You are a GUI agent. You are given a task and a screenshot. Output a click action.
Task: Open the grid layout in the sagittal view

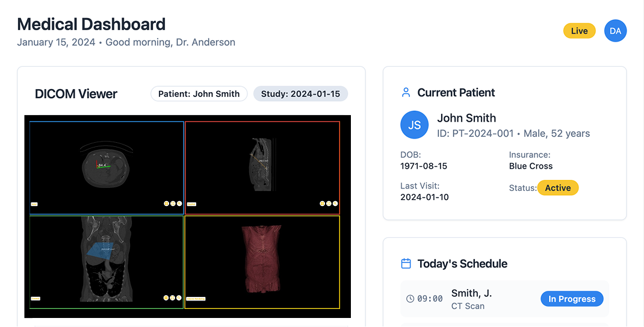tap(322, 204)
